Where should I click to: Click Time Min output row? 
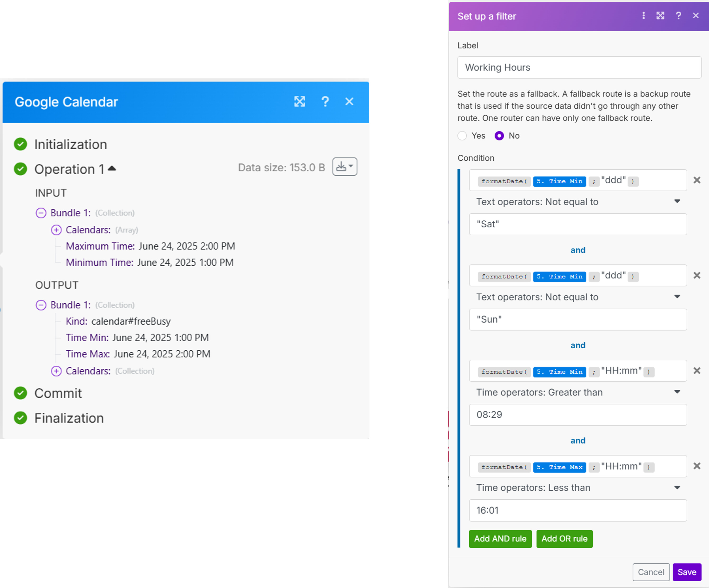click(137, 338)
